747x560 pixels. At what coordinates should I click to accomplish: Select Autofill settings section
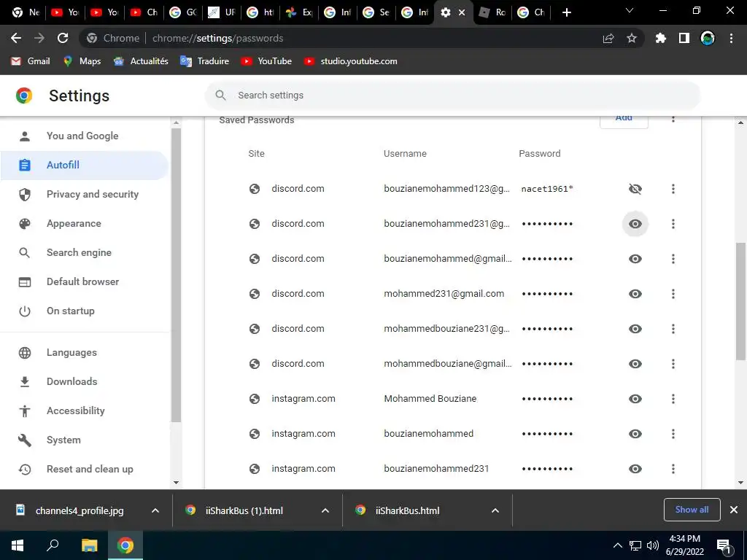coord(85,166)
